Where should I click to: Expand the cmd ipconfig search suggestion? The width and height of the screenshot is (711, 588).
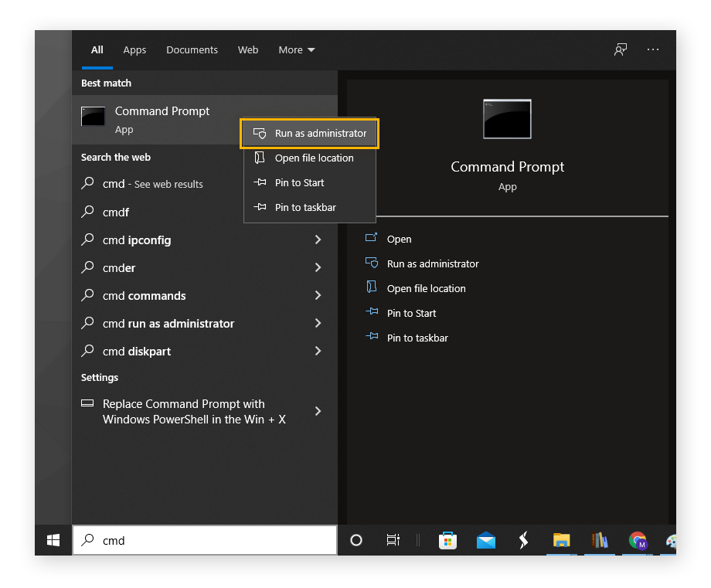pos(318,240)
